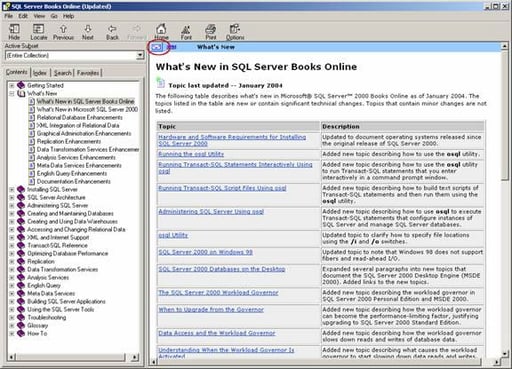Open the Options toolbar icon

click(235, 29)
